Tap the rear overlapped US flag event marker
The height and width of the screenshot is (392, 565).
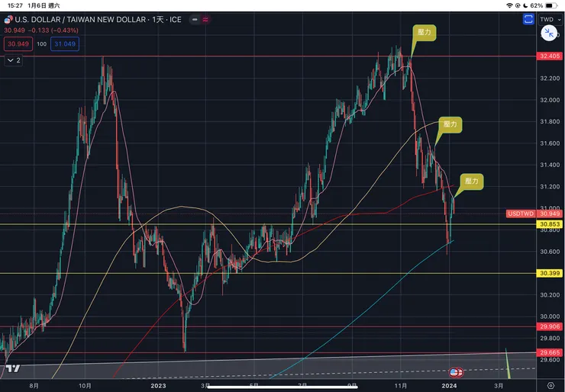point(460,373)
